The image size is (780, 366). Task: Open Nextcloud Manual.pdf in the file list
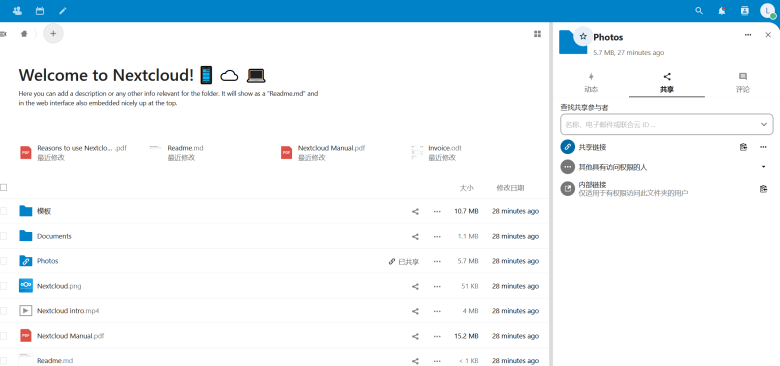[71, 336]
